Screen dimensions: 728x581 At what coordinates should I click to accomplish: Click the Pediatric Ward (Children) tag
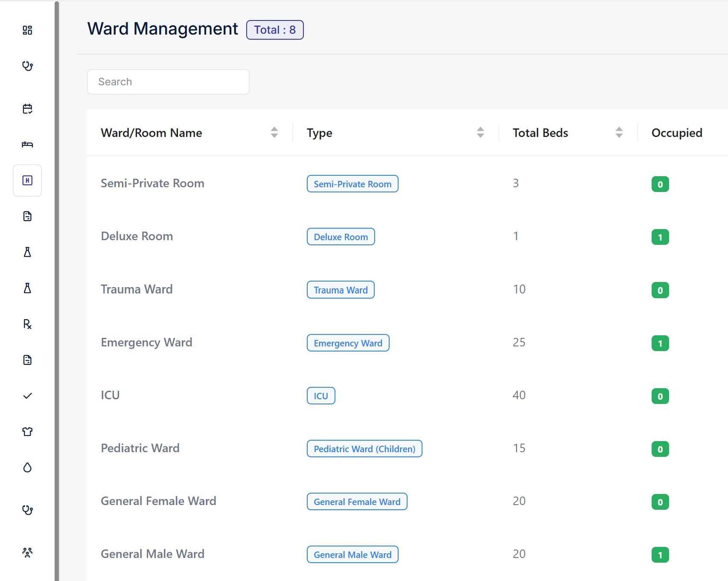pos(364,449)
